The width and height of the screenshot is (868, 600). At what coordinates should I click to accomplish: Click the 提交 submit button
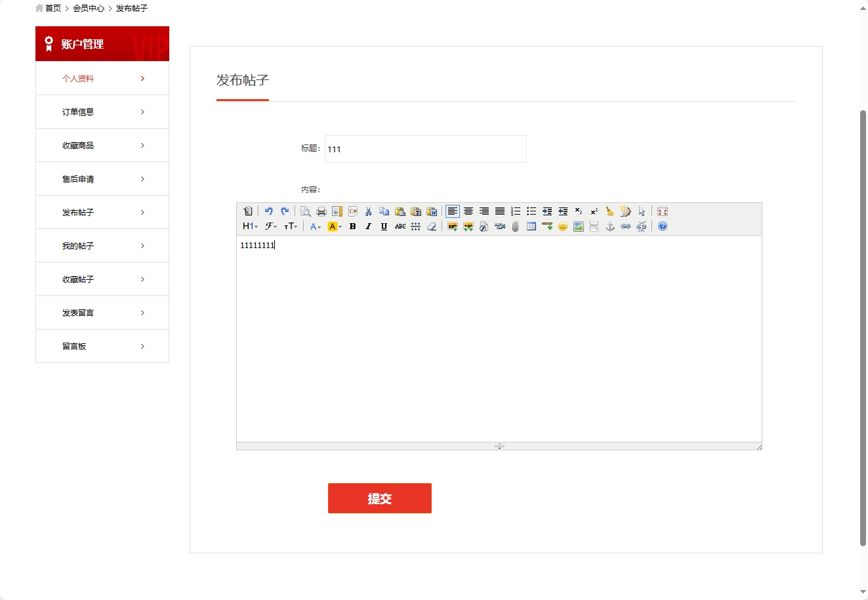(379, 498)
